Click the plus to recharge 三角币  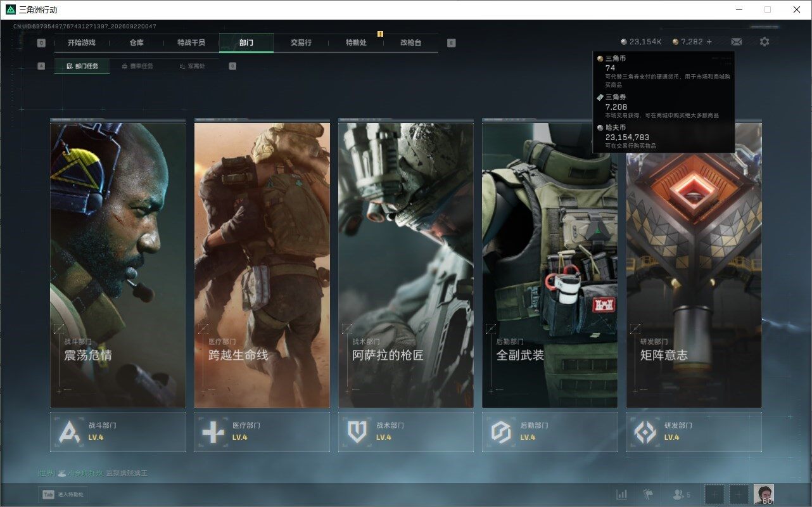[x=709, y=42]
